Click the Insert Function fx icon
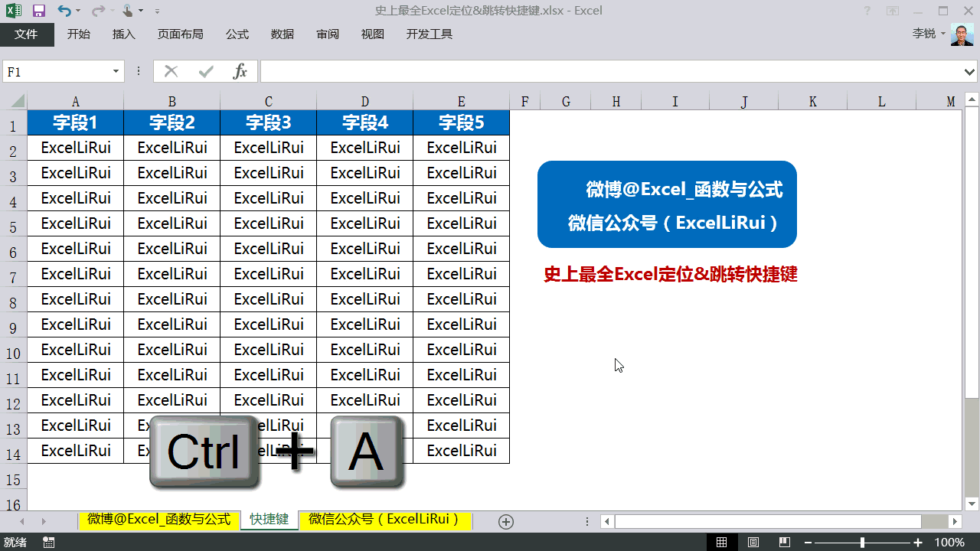980x551 pixels. tap(240, 71)
